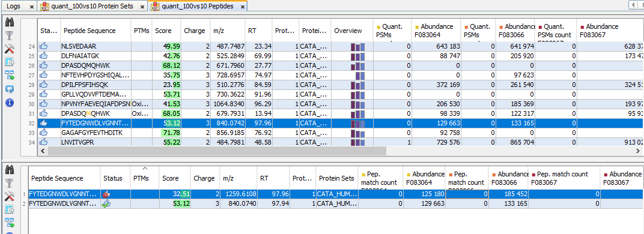
Task: Click the settings tools icon in the lower panel
Action: [x=10, y=196]
